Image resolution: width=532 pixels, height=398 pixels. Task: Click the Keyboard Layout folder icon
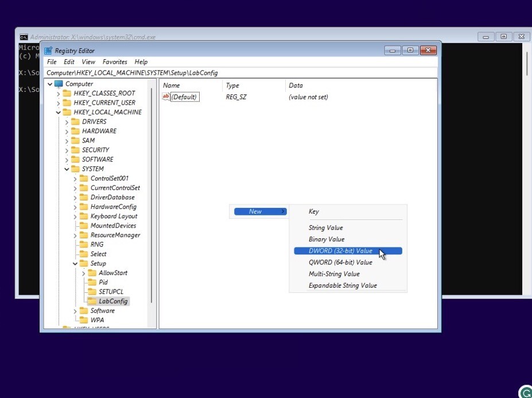[84, 217]
